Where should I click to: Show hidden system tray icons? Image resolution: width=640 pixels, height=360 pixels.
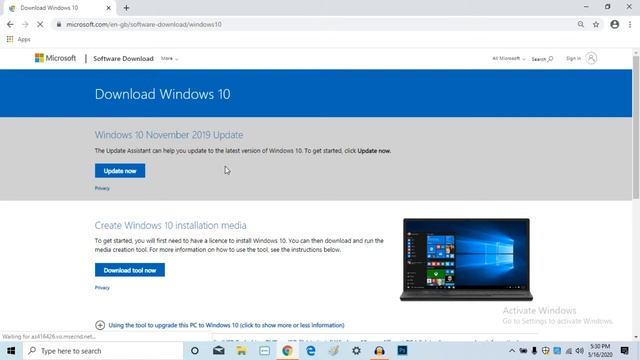(512, 351)
